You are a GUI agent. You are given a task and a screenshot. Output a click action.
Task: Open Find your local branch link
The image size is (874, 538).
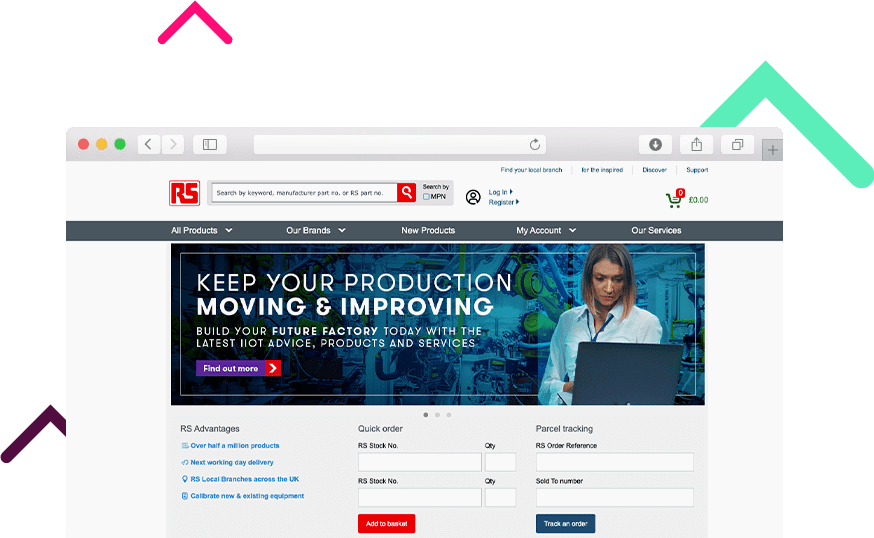pos(531,170)
